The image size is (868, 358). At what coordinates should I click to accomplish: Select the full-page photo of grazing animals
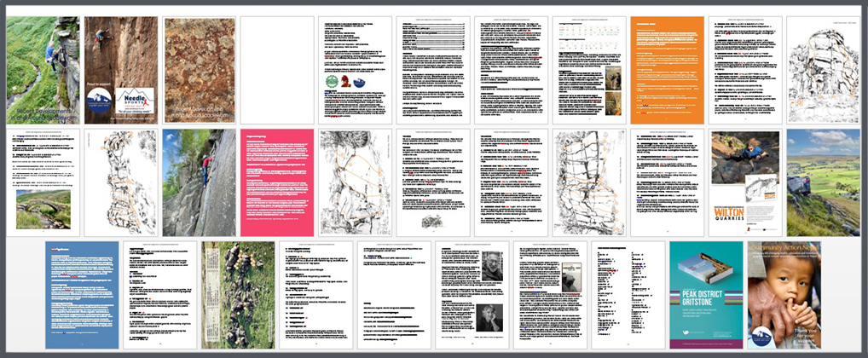pos(238,294)
